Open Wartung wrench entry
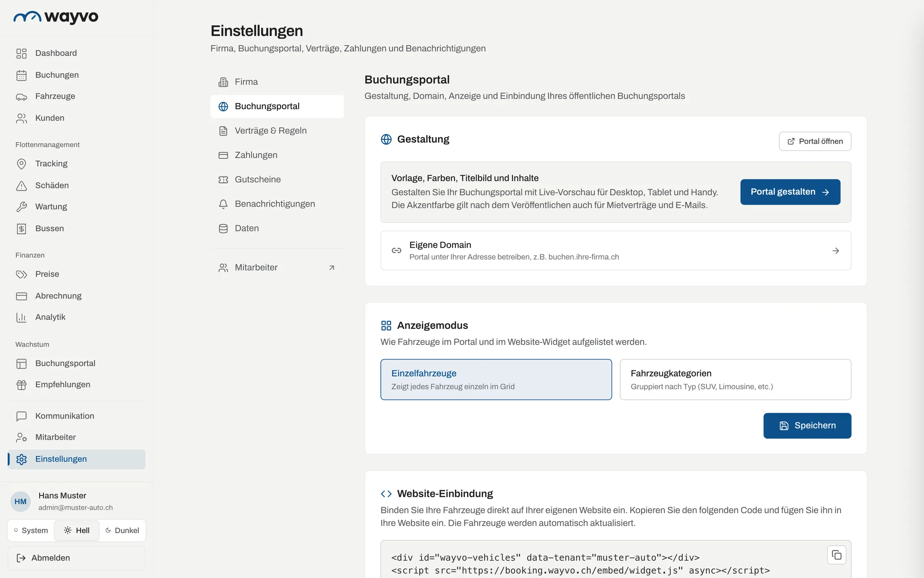This screenshot has width=924, height=578. pyautogui.click(x=77, y=207)
